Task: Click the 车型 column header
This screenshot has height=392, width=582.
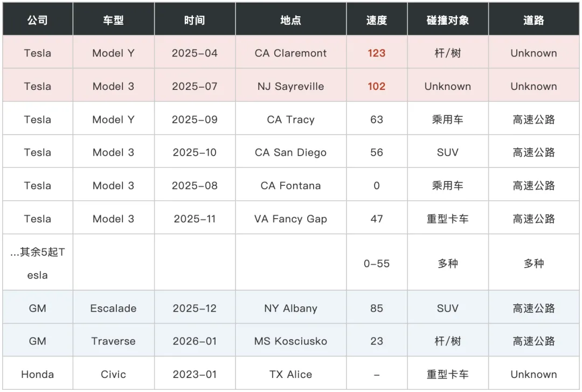Action: (114, 19)
